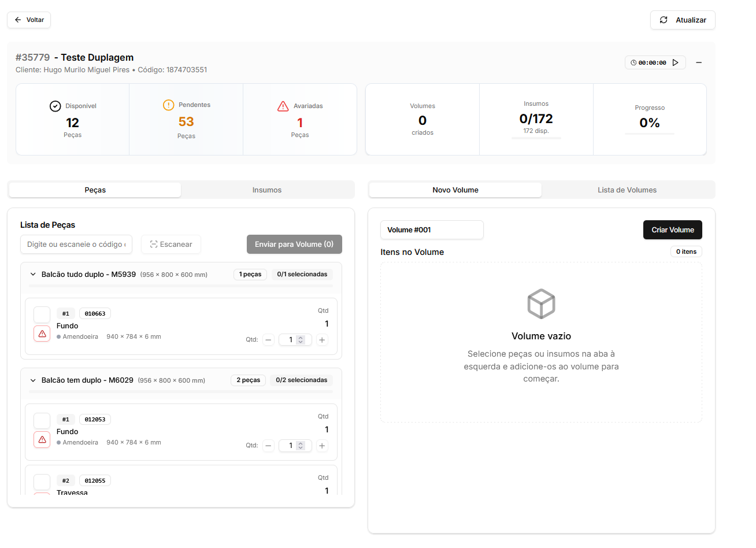Decrease quantity with minus icon for piece 012053

coord(268,446)
